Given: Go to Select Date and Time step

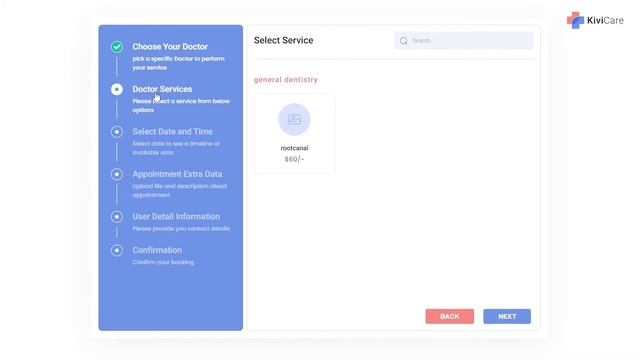Looking at the screenshot, I should tap(172, 131).
